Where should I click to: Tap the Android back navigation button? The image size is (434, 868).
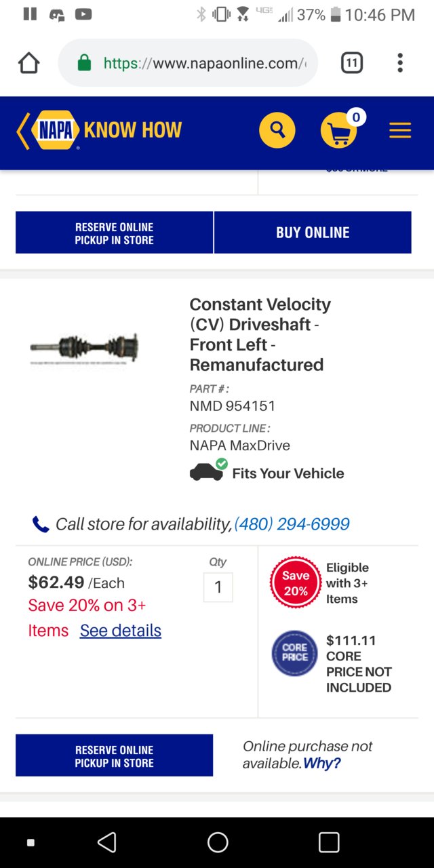[x=107, y=842]
